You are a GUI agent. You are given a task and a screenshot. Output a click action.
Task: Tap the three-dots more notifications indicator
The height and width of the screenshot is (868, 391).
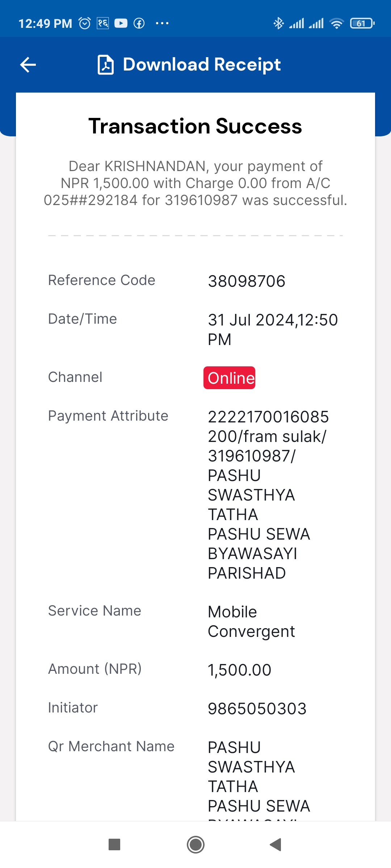point(162,24)
